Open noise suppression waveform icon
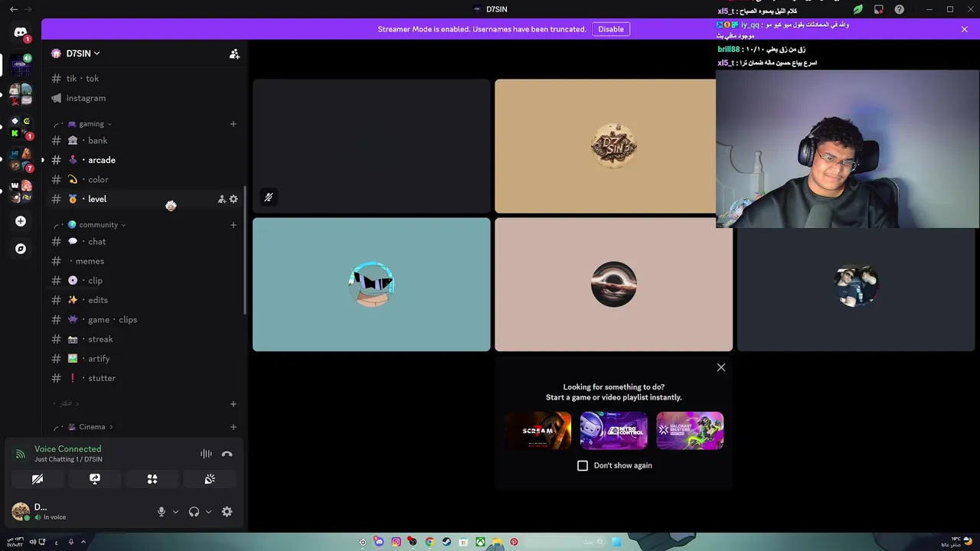 pos(206,454)
